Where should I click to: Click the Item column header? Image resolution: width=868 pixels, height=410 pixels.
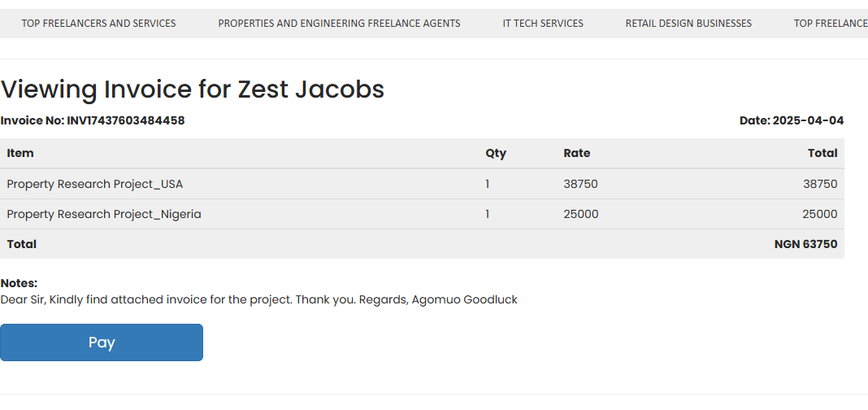(20, 153)
